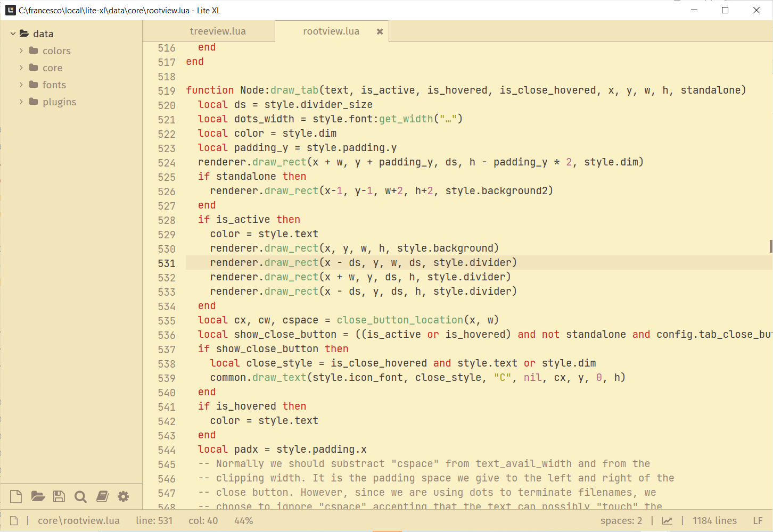Click the book/command palette icon

[102, 496]
